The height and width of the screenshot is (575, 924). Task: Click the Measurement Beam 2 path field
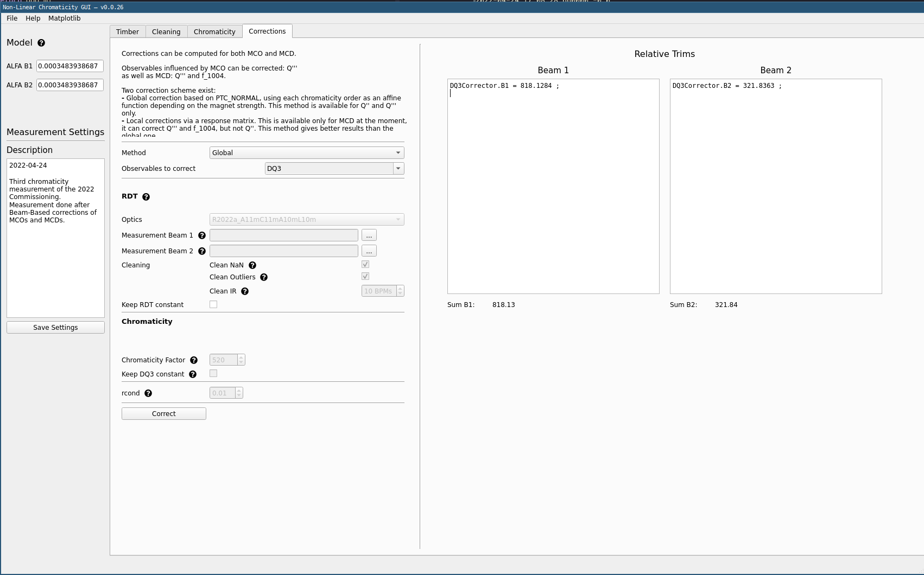pos(284,251)
